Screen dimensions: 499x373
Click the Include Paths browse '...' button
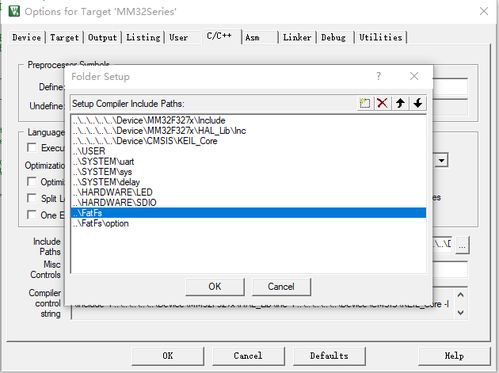(x=462, y=245)
